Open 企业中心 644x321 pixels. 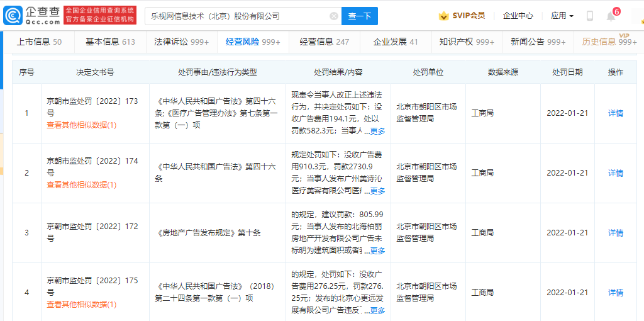point(518,16)
